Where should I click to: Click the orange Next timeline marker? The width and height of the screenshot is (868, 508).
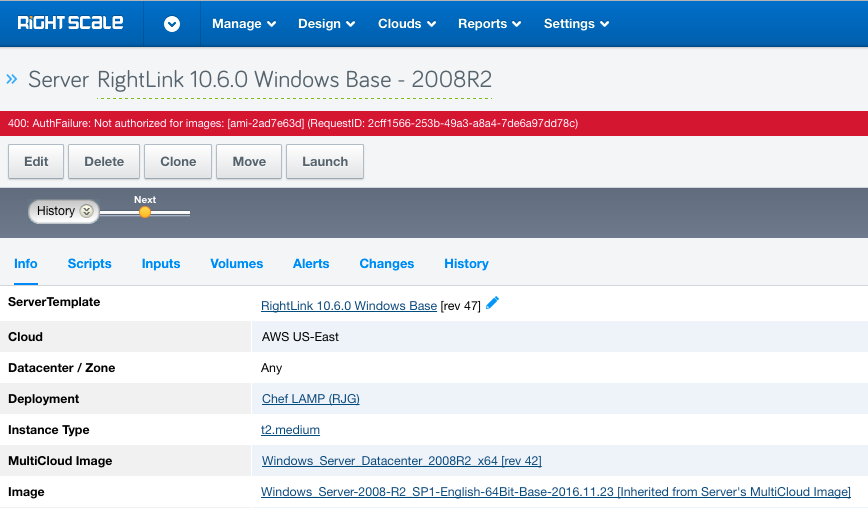145,212
